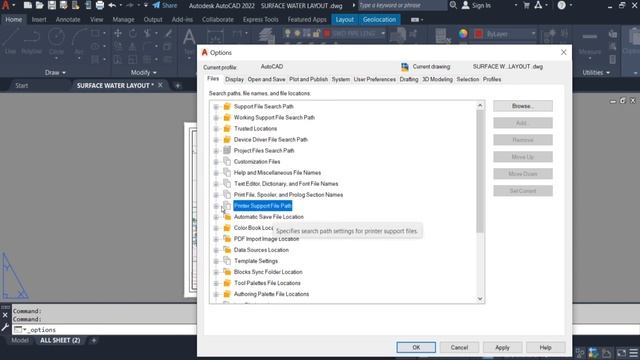Click scroll down arrow in file paths list
This screenshot has width=640, height=360.
(x=480, y=299)
